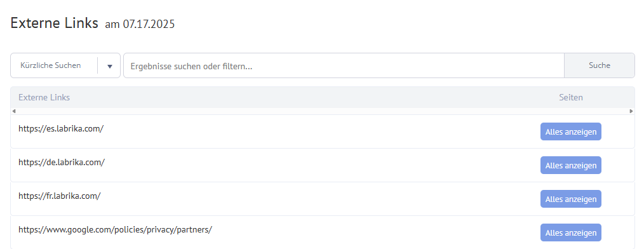Click the date text am 07.17.2025
This screenshot has width=644, height=249.
[x=140, y=24]
